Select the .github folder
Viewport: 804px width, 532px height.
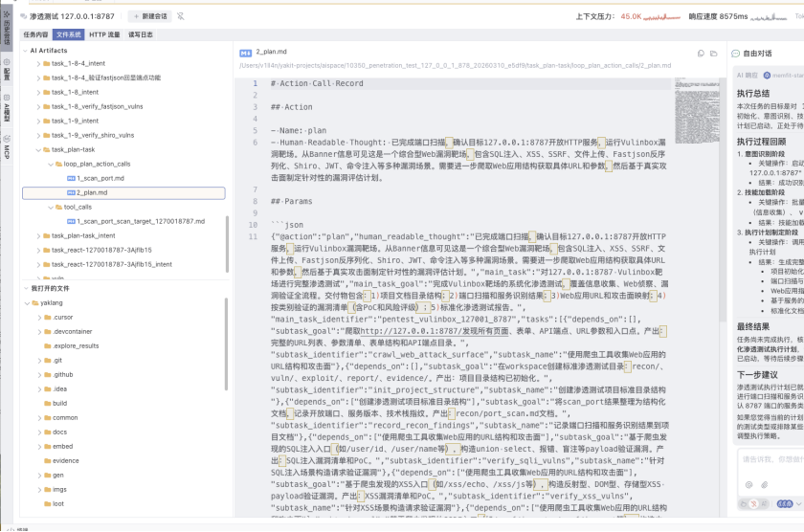click(x=63, y=375)
